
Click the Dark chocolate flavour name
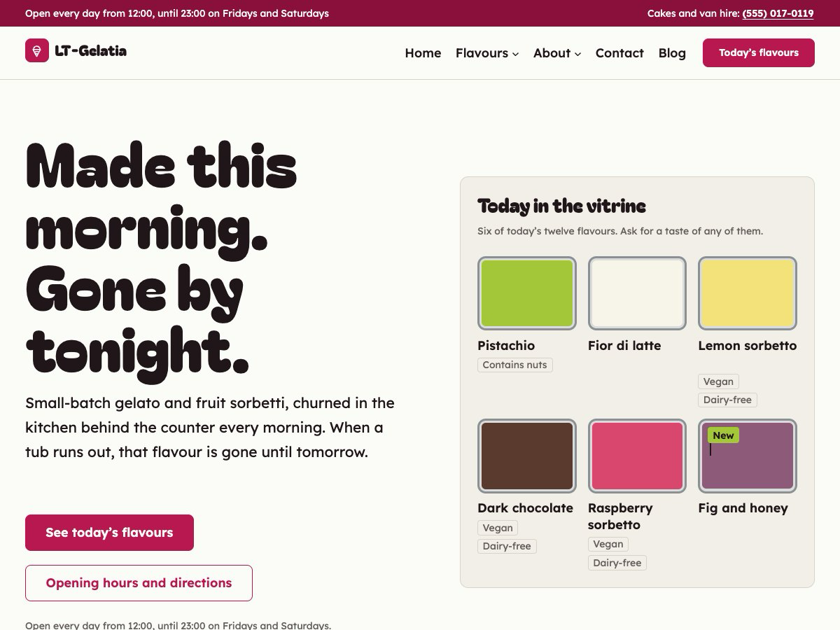525,508
